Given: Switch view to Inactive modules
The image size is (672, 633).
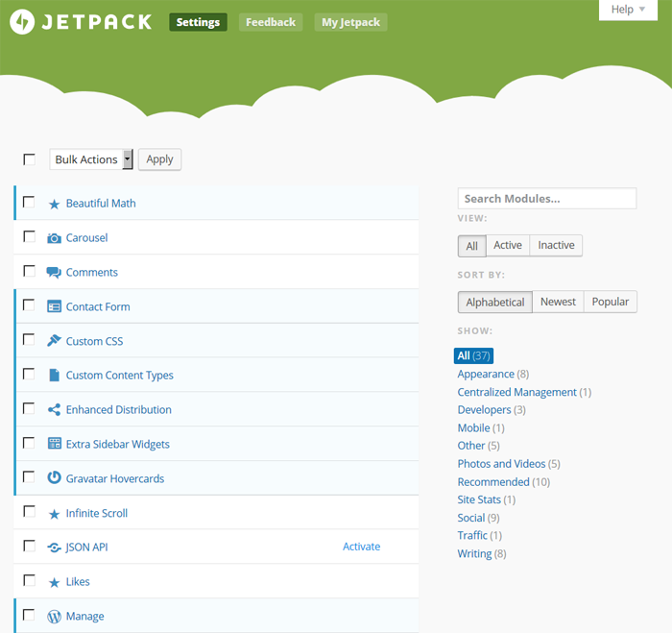Looking at the screenshot, I should coord(556,245).
